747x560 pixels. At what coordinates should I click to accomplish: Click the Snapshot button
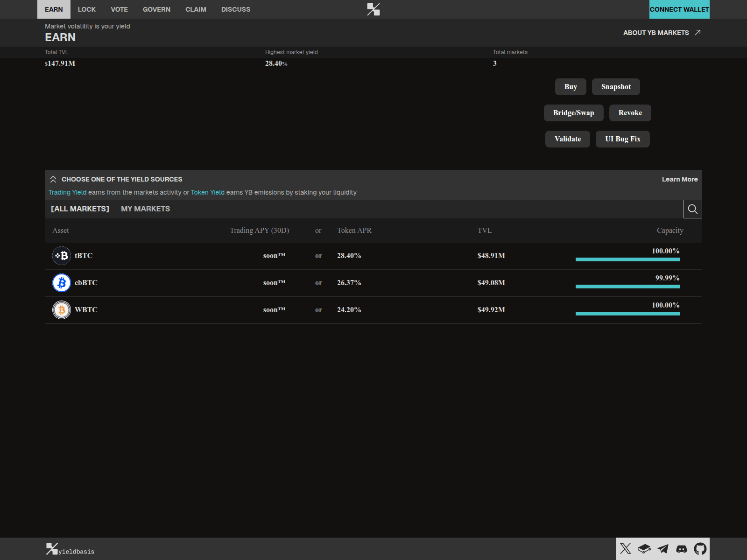click(x=616, y=87)
